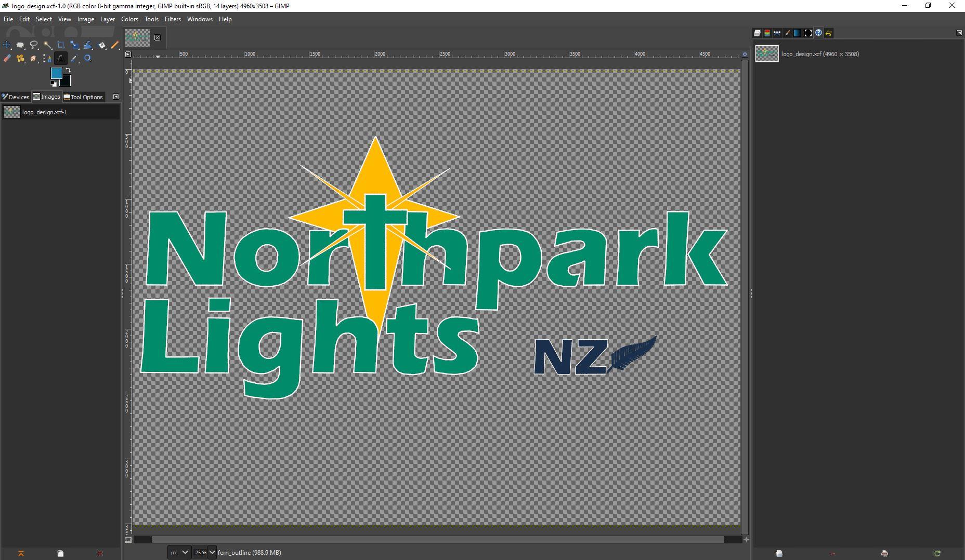Image resolution: width=965 pixels, height=560 pixels.
Task: Open the Images tab with the question-mark icon
Action: click(818, 33)
